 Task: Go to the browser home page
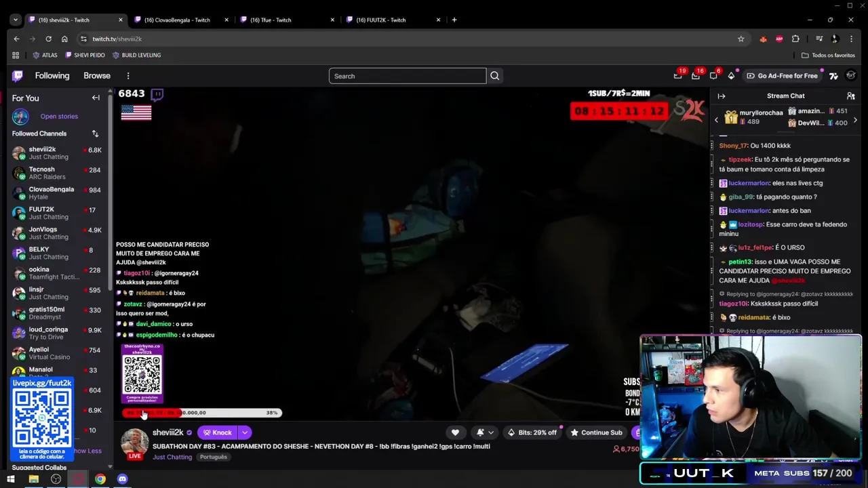[64, 39]
